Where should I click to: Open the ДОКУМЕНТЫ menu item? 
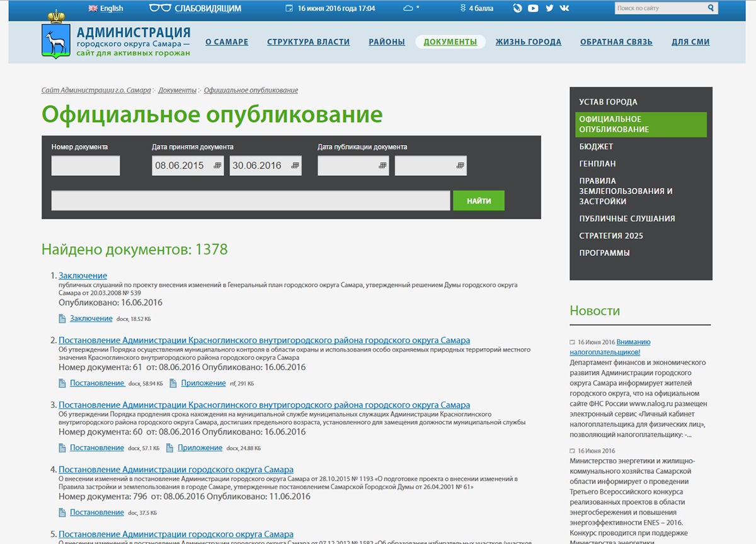coord(450,42)
